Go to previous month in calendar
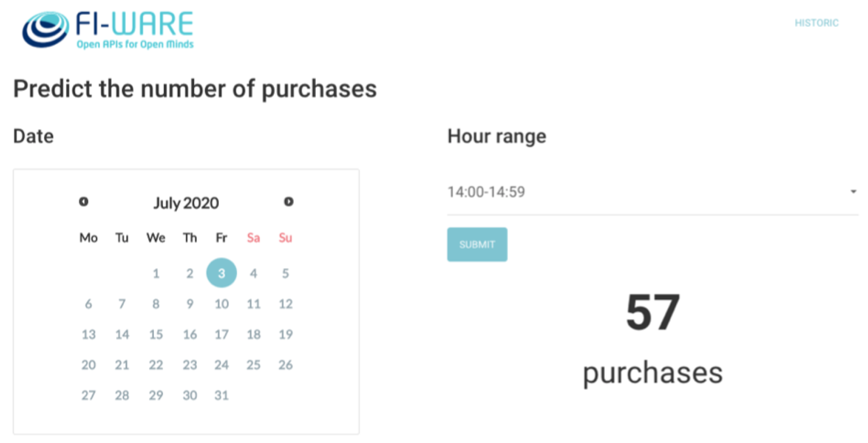868x443 pixels. [x=83, y=202]
